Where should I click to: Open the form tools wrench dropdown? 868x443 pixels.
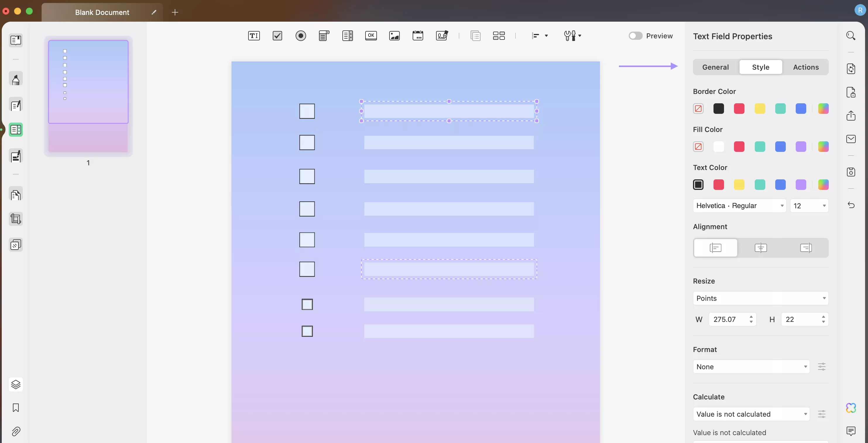point(572,36)
